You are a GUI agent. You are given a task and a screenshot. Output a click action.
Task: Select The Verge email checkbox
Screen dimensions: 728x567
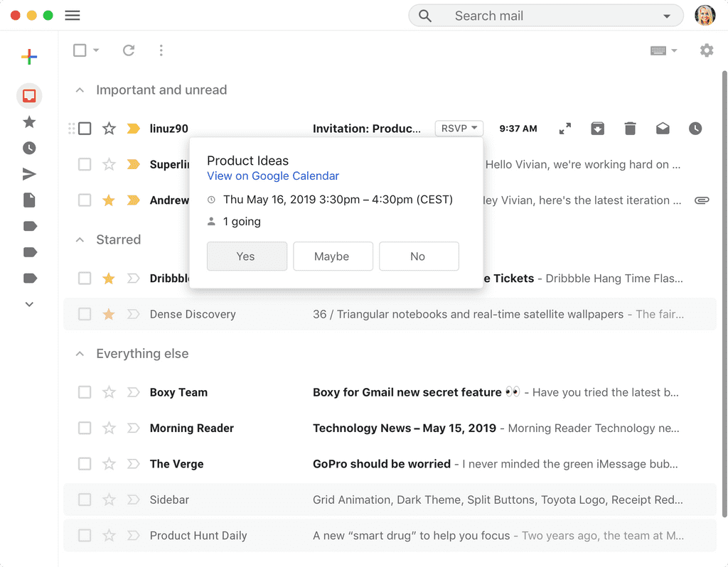(x=85, y=463)
